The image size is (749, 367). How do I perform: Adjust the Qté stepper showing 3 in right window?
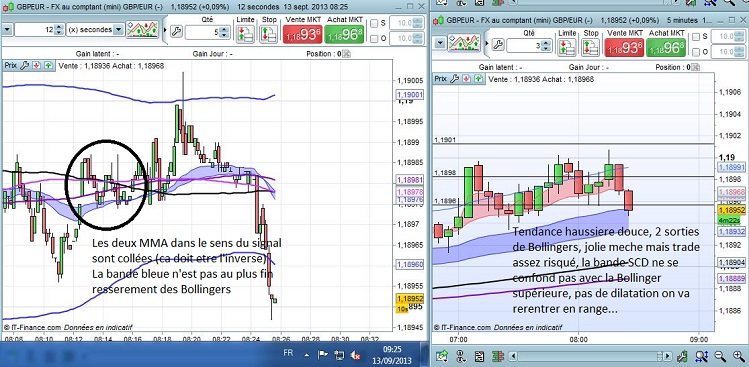tap(546, 46)
